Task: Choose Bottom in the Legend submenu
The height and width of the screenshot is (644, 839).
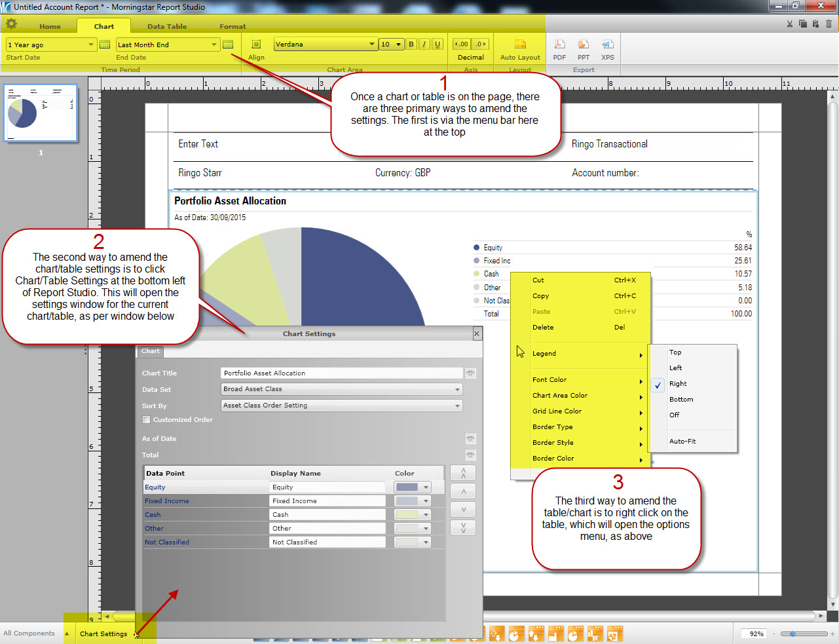Action: point(681,399)
